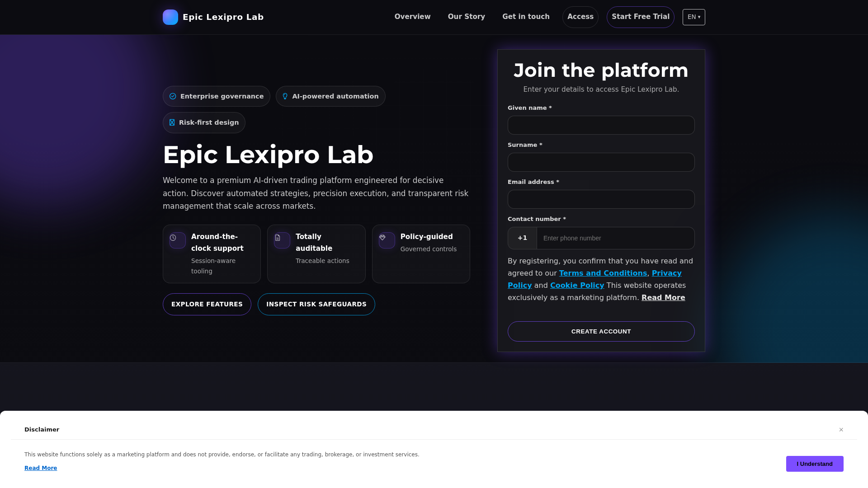Image resolution: width=868 pixels, height=488 pixels.
Task: Open the Cookie Policy link
Action: tap(577, 286)
